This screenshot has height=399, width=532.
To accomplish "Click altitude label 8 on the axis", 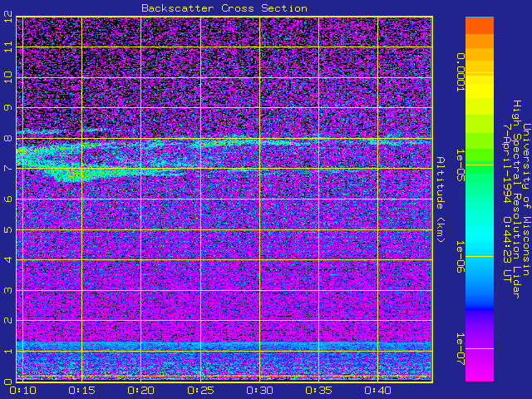I will pyautogui.click(x=8, y=138).
